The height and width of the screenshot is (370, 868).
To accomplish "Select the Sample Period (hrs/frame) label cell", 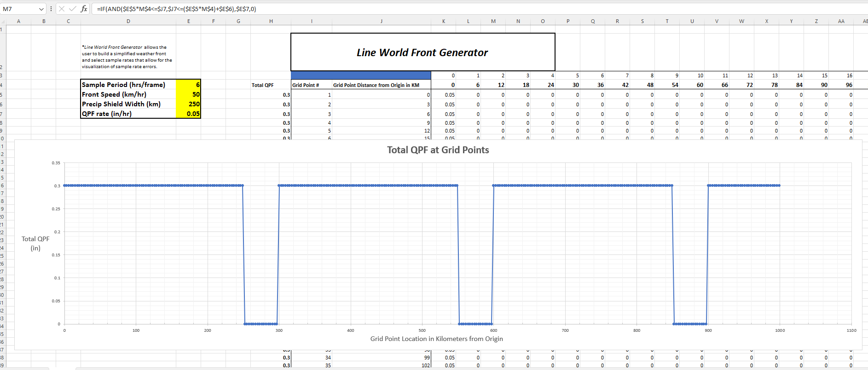I will (128, 85).
